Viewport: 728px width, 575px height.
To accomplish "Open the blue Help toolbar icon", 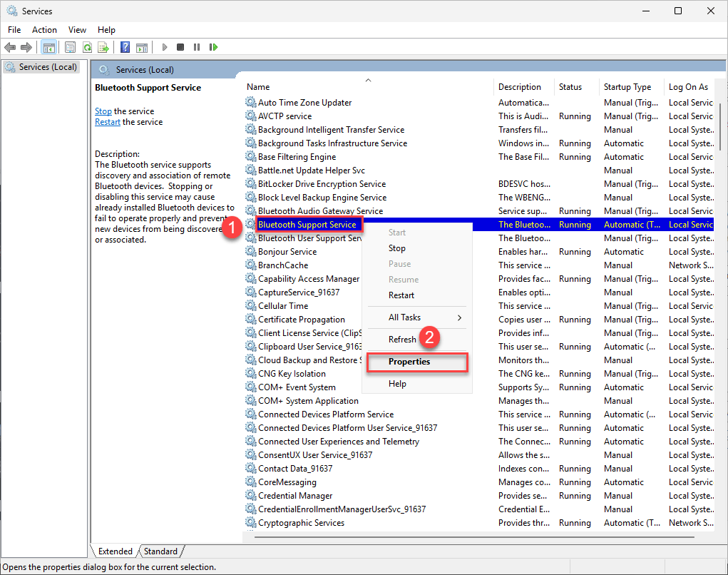I will click(x=125, y=47).
